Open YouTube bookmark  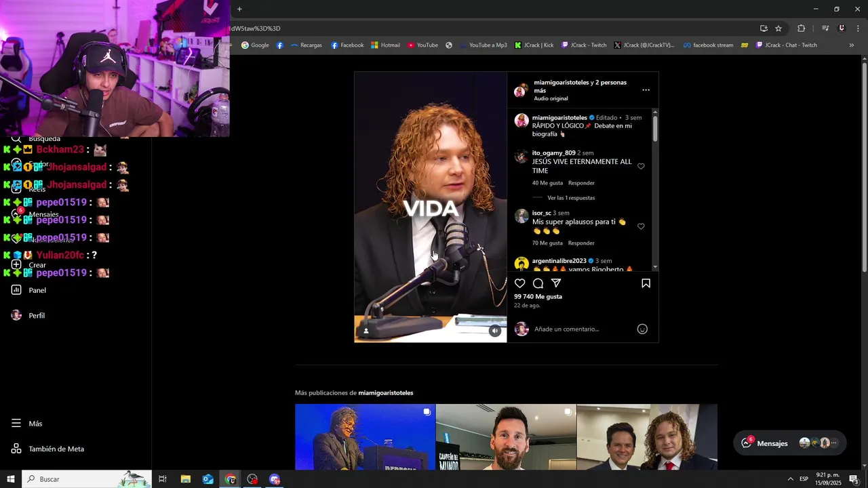[422, 45]
